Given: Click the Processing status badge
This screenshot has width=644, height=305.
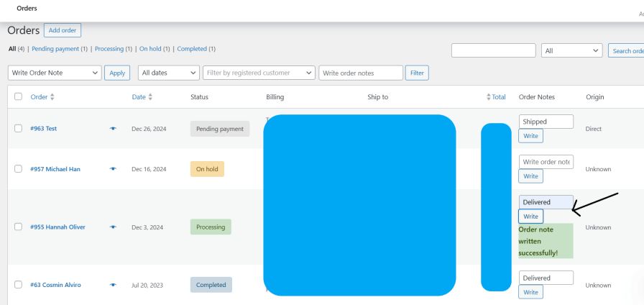Looking at the screenshot, I should tap(211, 227).
